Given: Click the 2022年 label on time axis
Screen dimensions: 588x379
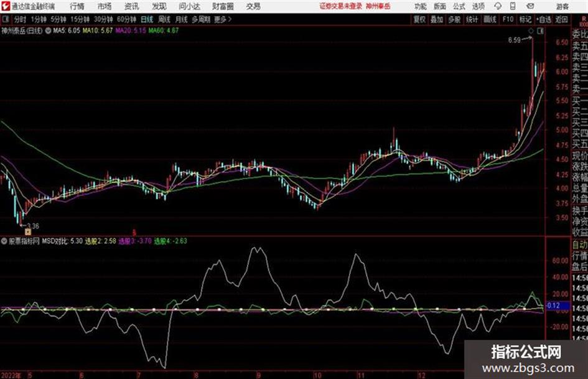Looking at the screenshot, I should pyautogui.click(x=11, y=375).
